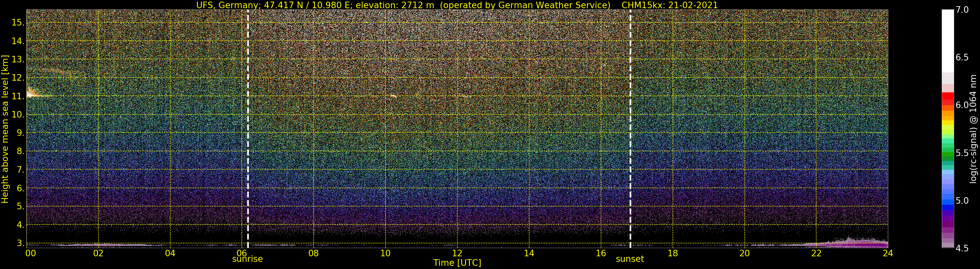
Task: Click the '20' time axis tick label
Action: 745,253
